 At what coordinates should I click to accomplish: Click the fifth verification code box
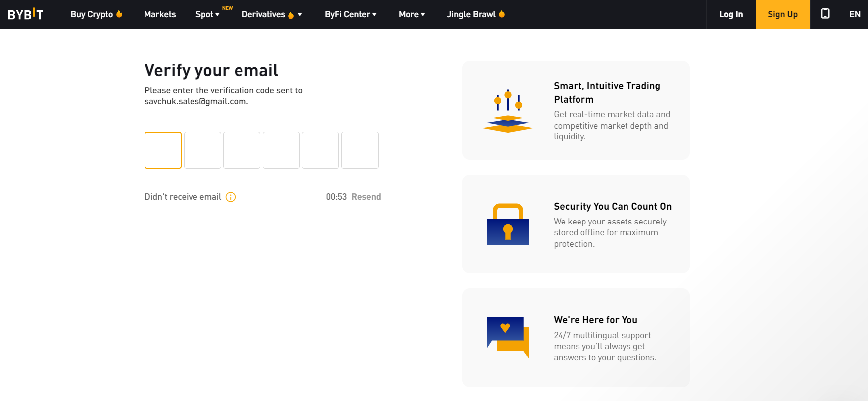(320, 150)
